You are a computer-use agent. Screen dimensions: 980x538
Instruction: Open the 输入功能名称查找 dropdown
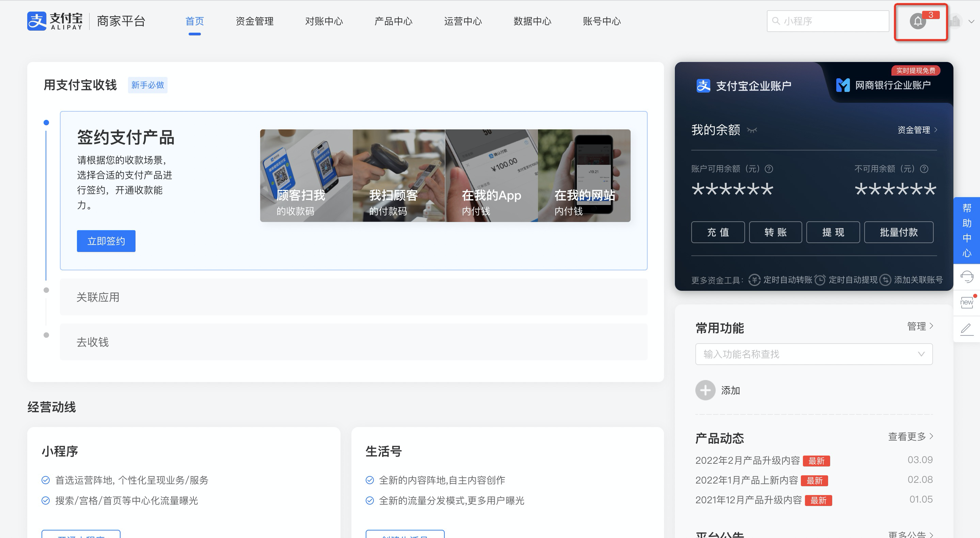click(x=814, y=354)
